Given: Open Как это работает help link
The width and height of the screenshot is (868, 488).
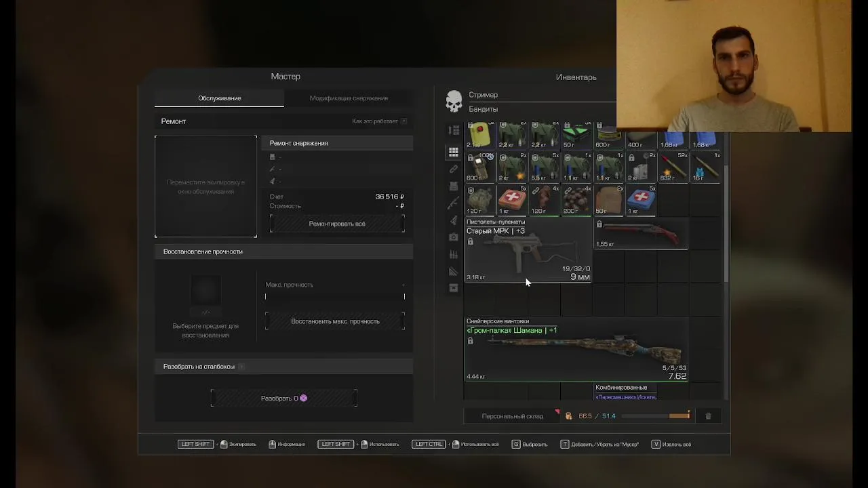Looking at the screenshot, I should tap(379, 121).
